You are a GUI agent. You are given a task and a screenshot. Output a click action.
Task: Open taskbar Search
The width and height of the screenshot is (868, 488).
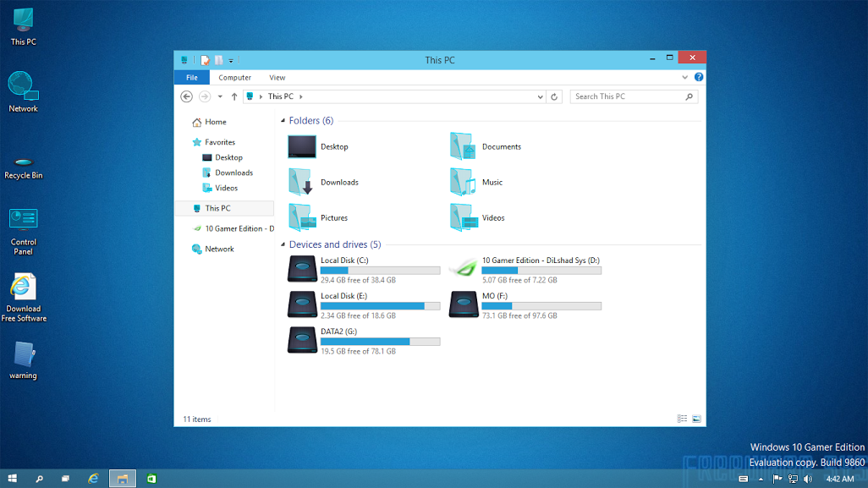coord(39,479)
